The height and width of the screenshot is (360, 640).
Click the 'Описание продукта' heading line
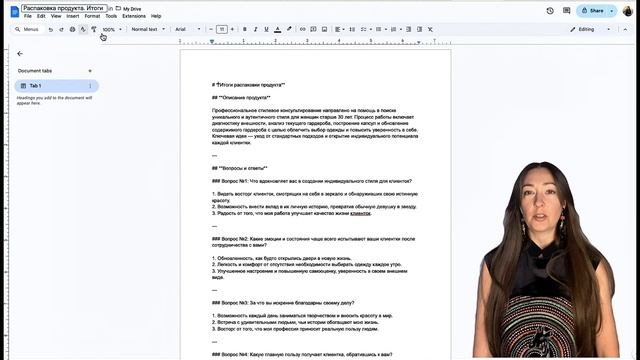(241, 98)
